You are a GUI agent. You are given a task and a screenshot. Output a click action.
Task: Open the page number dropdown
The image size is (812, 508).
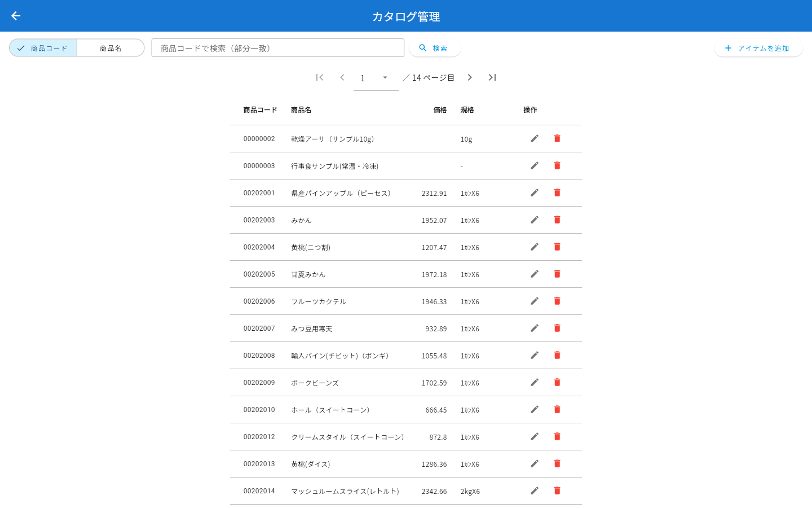[x=376, y=78]
